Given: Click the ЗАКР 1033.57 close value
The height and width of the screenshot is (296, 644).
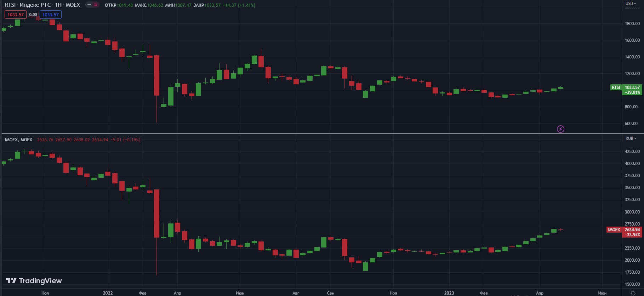Looking at the screenshot, I should click(x=207, y=5).
